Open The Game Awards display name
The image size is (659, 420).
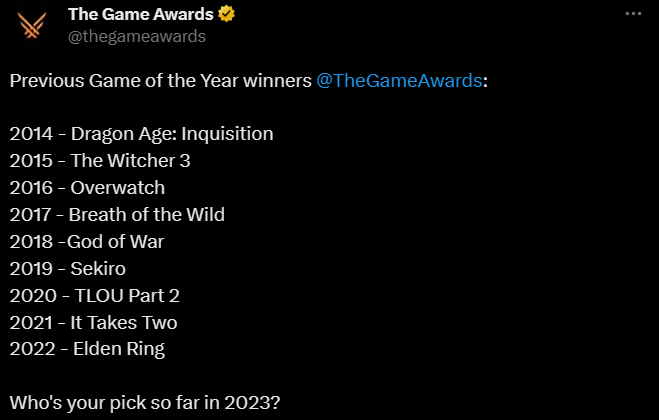point(141,14)
